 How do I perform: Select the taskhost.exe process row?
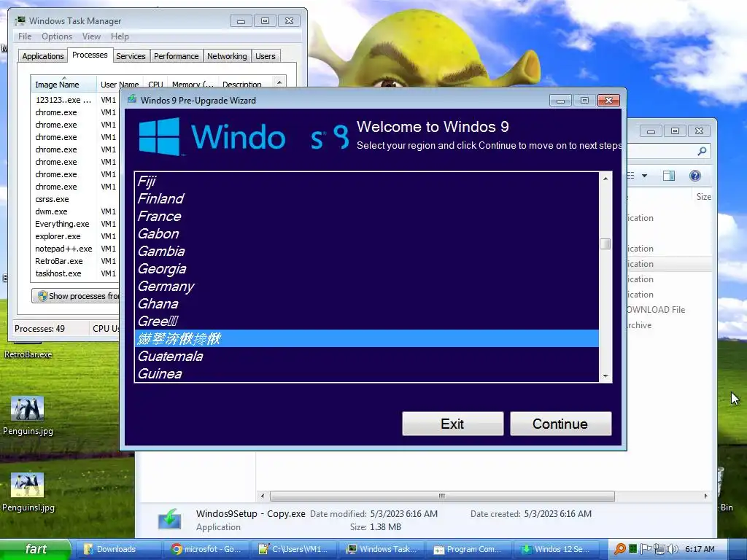coord(76,273)
